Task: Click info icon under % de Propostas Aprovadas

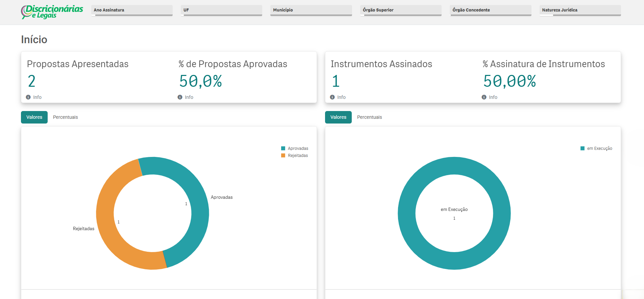Action: (x=180, y=97)
